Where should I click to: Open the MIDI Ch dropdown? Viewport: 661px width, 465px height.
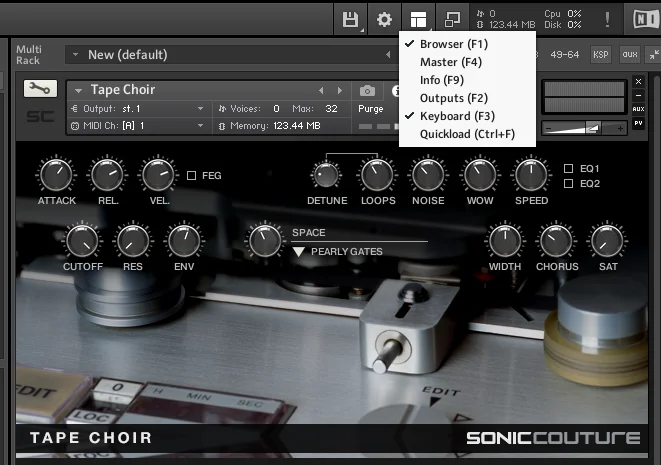click(x=138, y=126)
